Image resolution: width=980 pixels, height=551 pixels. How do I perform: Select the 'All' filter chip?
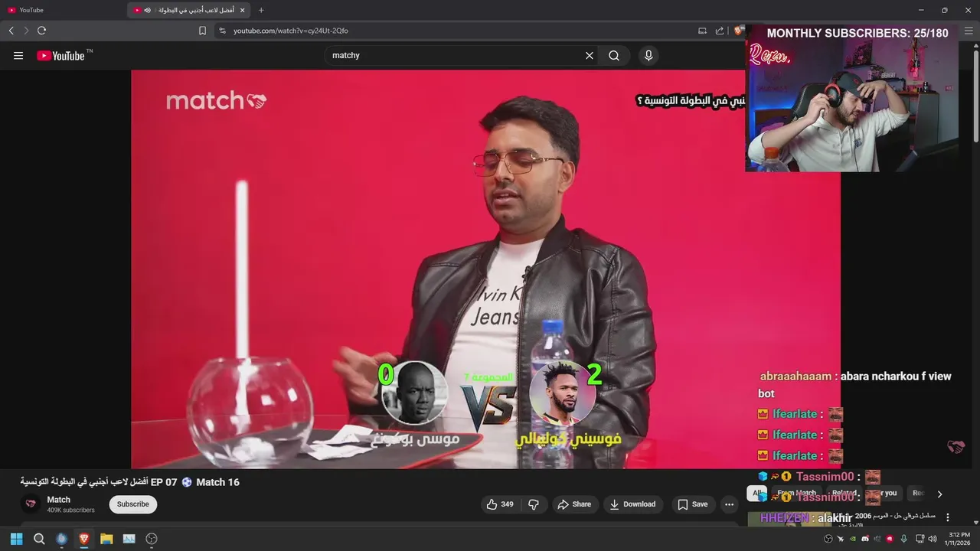pos(757,494)
